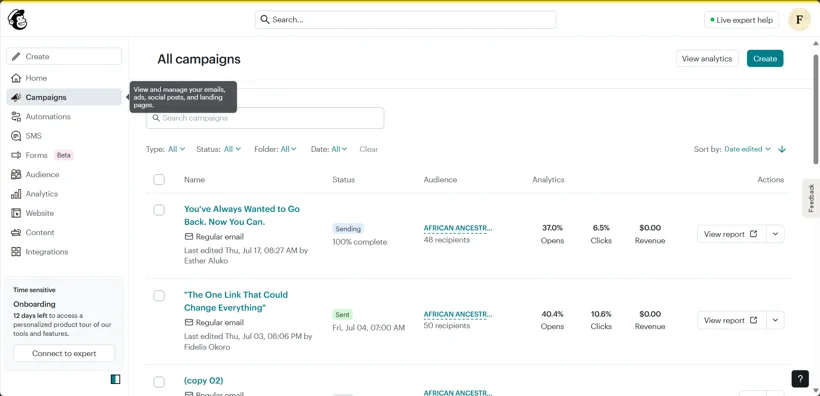Open the (copy 02) campaign link
This screenshot has height=396, width=820.
click(x=203, y=381)
